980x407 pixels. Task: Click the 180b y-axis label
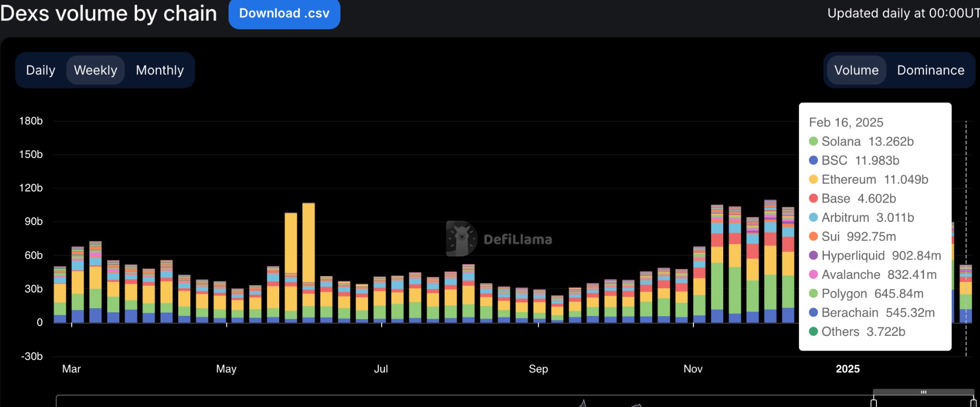click(31, 121)
